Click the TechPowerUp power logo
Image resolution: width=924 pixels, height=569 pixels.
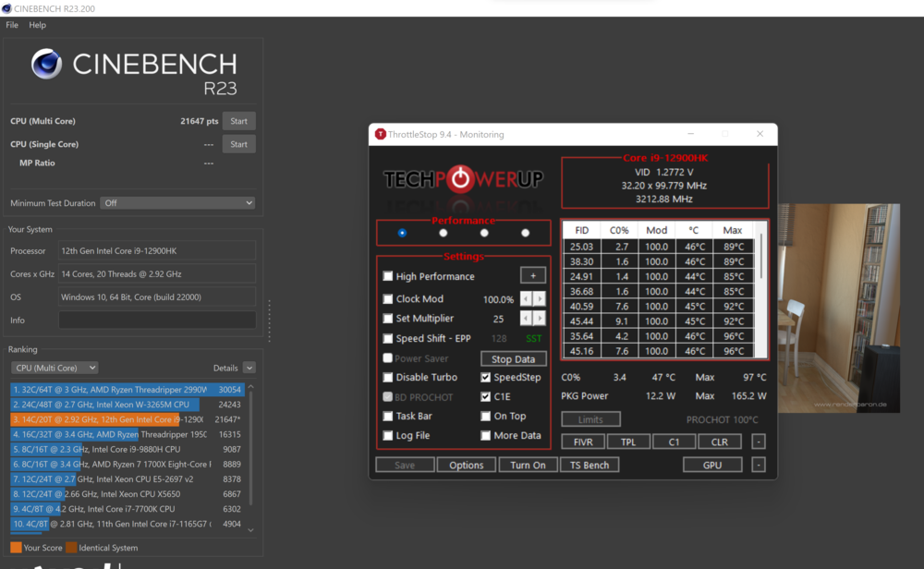click(x=463, y=178)
